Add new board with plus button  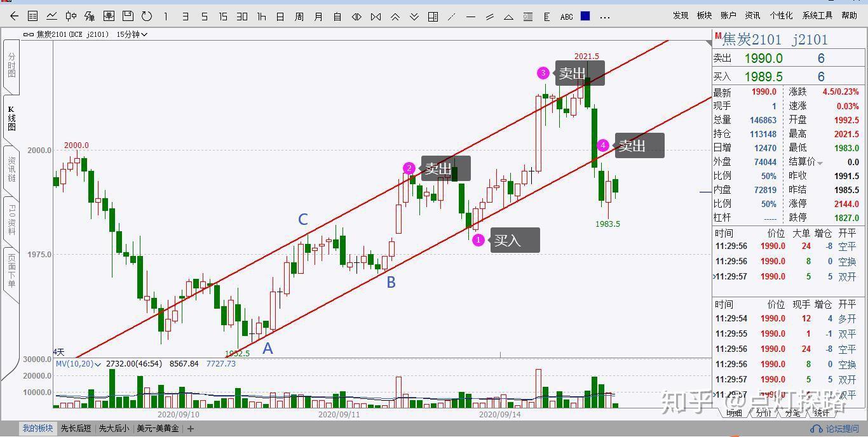(x=190, y=429)
